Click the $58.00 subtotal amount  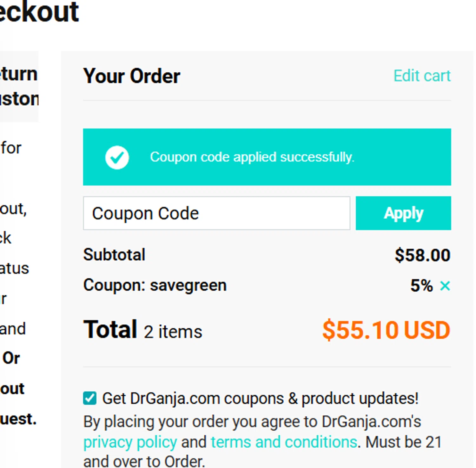(x=422, y=255)
